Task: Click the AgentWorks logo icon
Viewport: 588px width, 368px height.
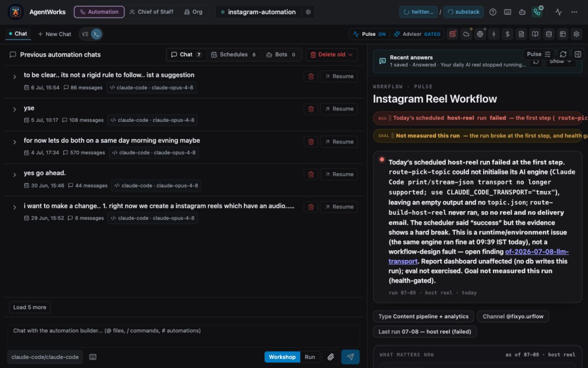Action: (x=16, y=12)
